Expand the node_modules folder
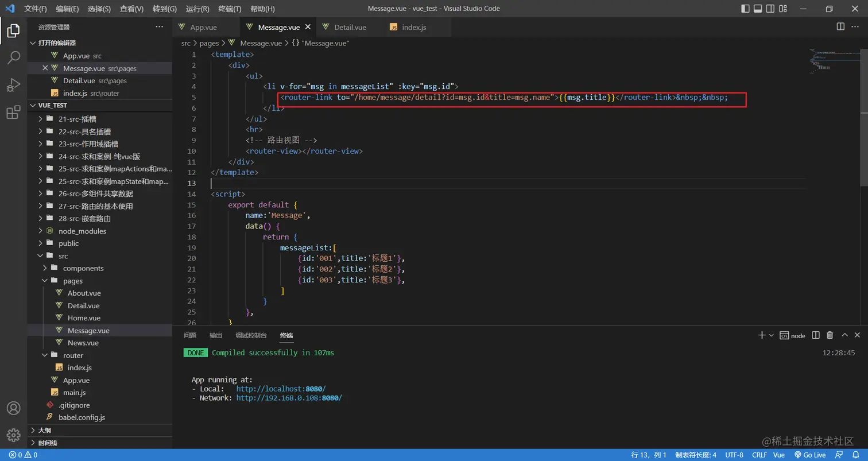This screenshot has height=461, width=868. (82, 231)
